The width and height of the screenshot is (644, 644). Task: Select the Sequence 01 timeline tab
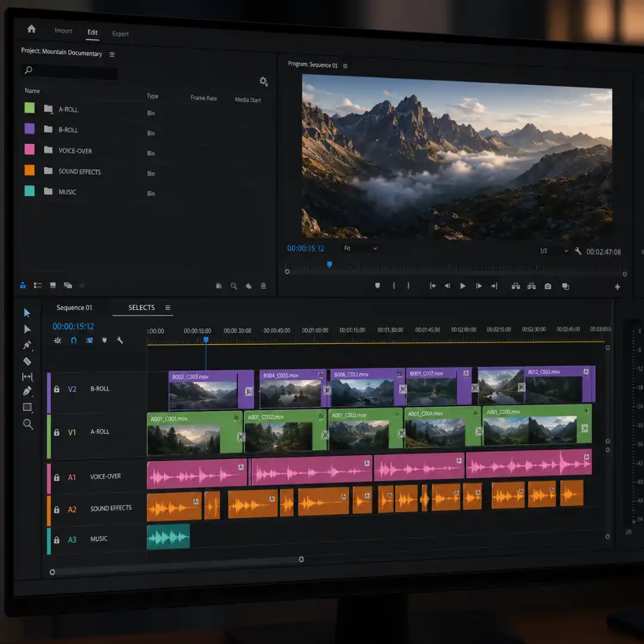[75, 308]
